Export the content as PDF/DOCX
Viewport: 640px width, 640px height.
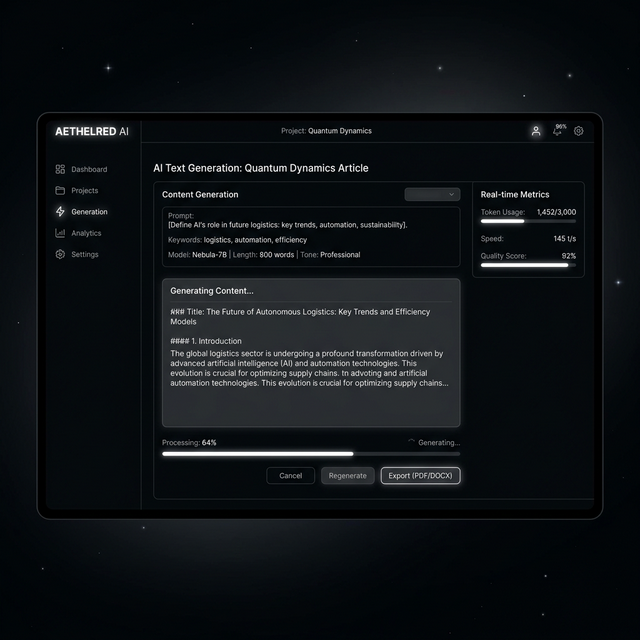click(420, 476)
